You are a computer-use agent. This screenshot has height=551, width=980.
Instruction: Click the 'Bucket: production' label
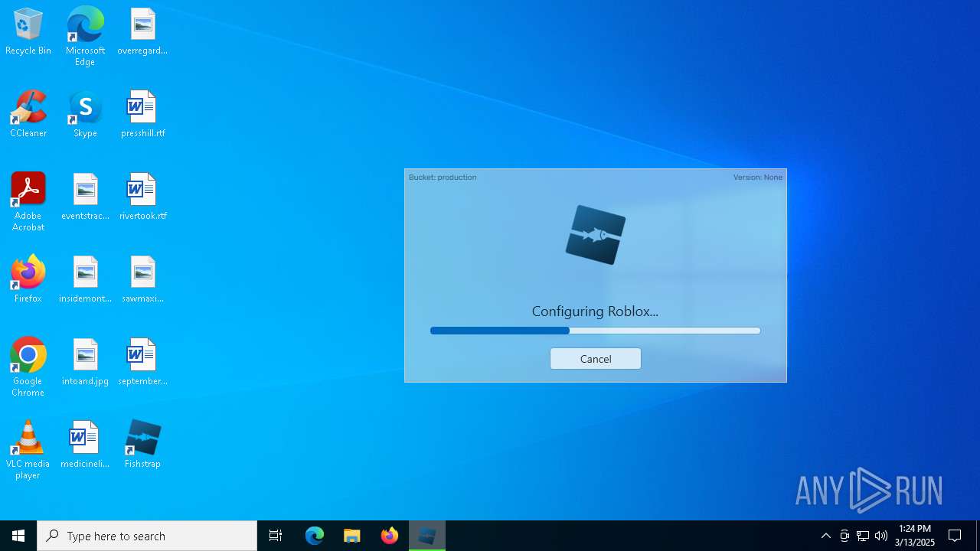443,178
